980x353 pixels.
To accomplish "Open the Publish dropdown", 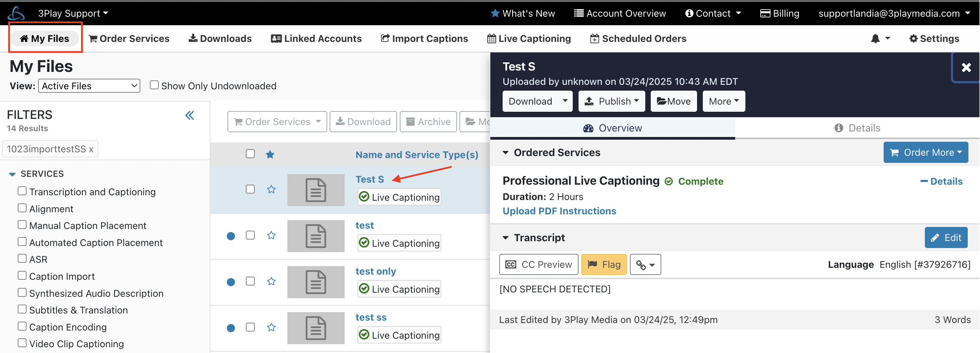I will (612, 101).
